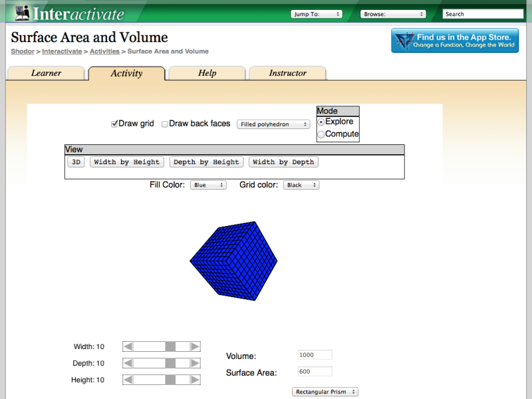Select the Width by Height view
This screenshot has height=399, width=532.
coord(126,162)
